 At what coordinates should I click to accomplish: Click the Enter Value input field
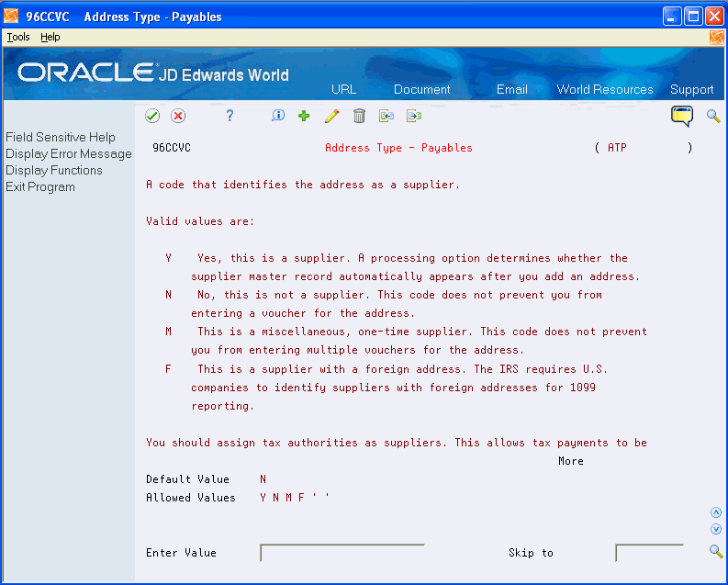tap(342, 553)
